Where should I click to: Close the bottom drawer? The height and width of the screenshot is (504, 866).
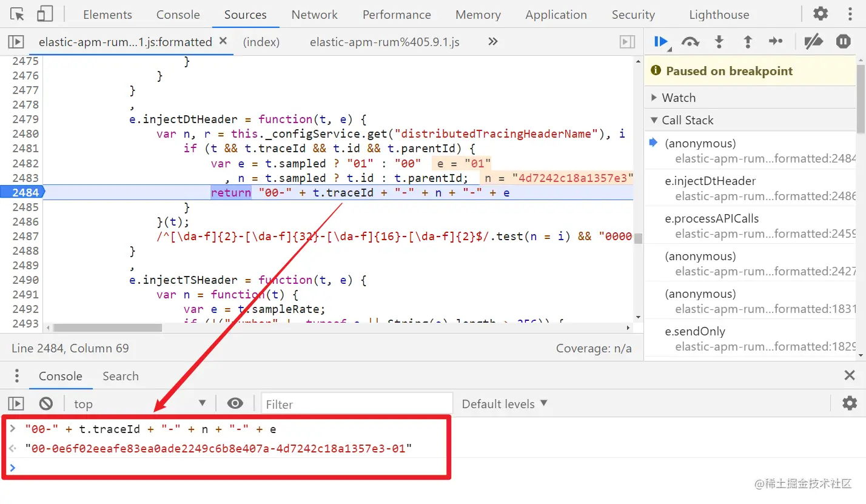click(850, 375)
